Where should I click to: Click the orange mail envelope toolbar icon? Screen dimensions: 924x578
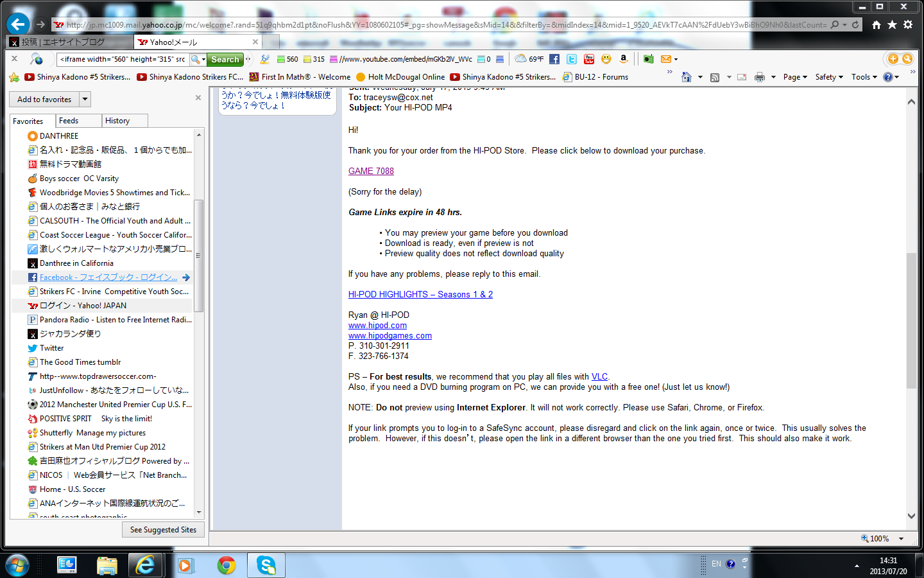[x=666, y=59]
